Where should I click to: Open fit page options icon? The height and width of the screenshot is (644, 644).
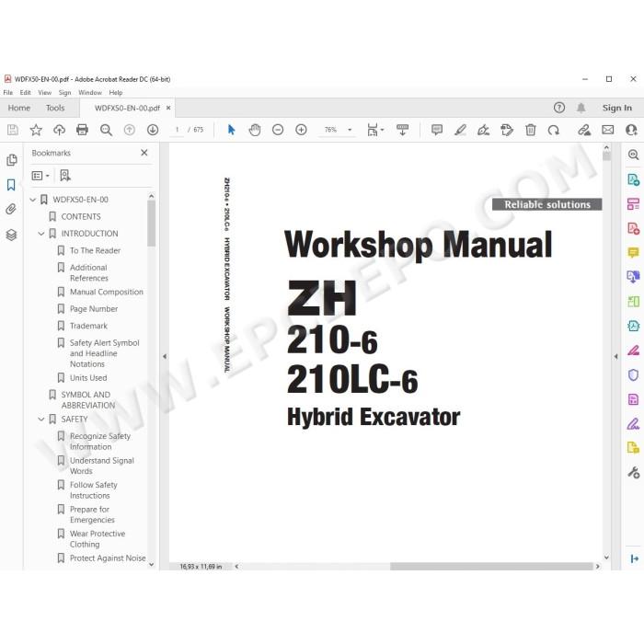pos(375,131)
